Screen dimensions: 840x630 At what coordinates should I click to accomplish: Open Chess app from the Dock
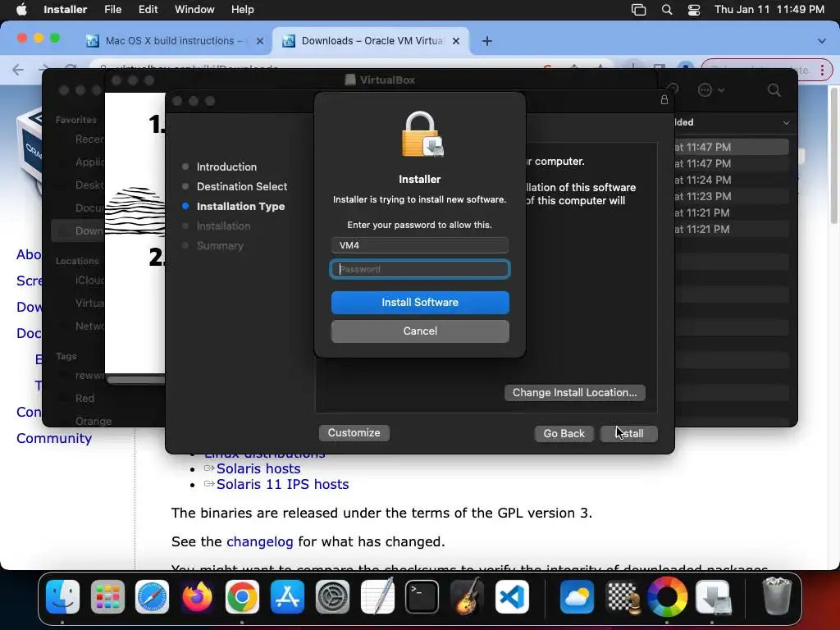pos(622,597)
